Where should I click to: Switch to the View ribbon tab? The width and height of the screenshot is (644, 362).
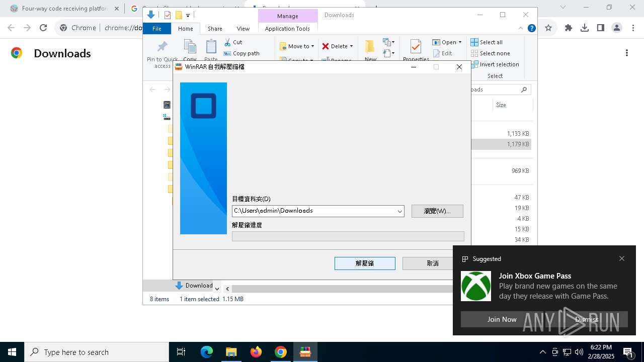[x=243, y=29]
